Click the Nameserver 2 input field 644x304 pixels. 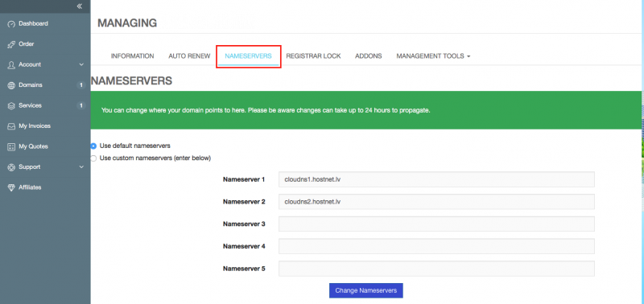[436, 201]
